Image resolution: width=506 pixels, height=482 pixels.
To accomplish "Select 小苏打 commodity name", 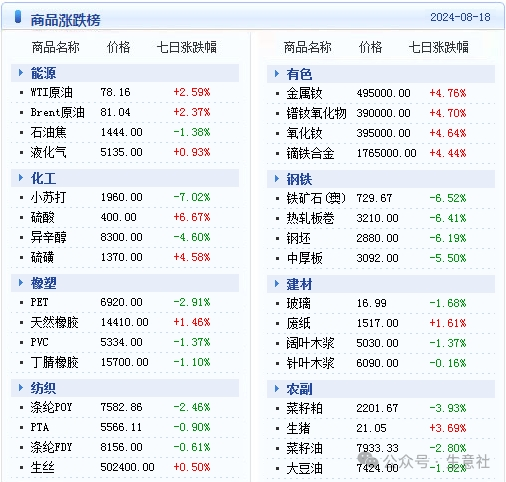I will (x=48, y=197).
